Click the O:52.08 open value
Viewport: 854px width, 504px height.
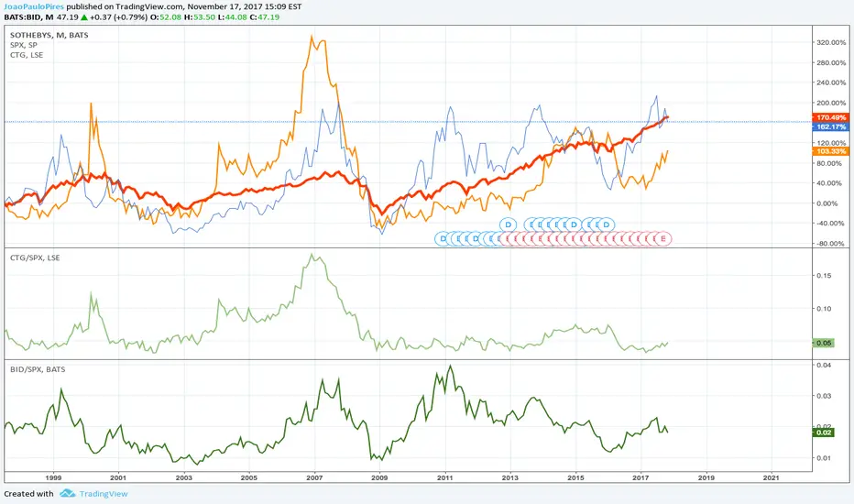tap(166, 16)
